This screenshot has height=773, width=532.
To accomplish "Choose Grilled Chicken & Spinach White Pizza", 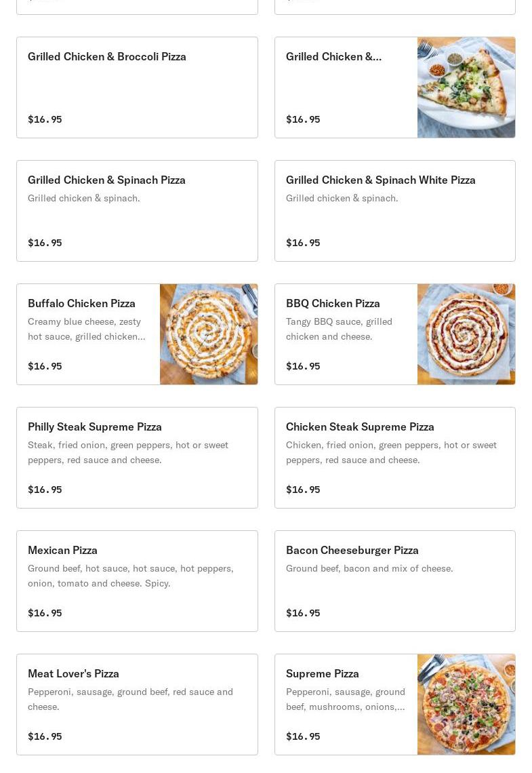I will (x=394, y=211).
